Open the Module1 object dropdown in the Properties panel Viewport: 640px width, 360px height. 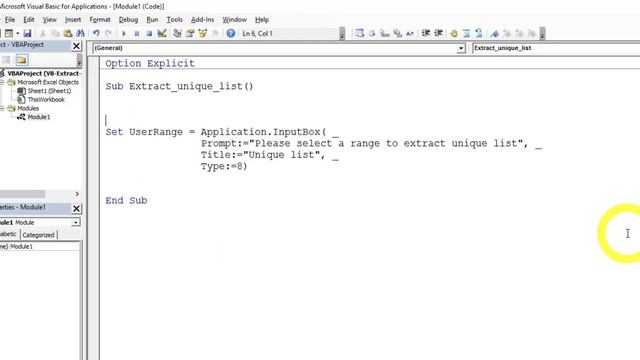click(76, 222)
